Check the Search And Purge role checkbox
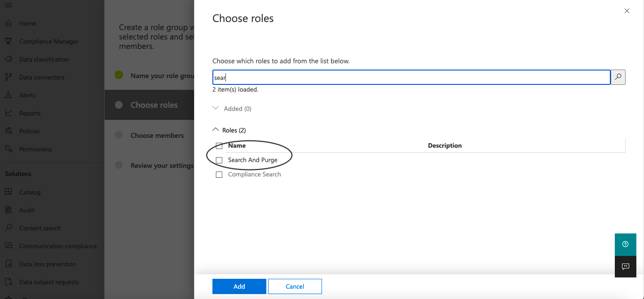This screenshot has height=299, width=644. pyautogui.click(x=219, y=160)
